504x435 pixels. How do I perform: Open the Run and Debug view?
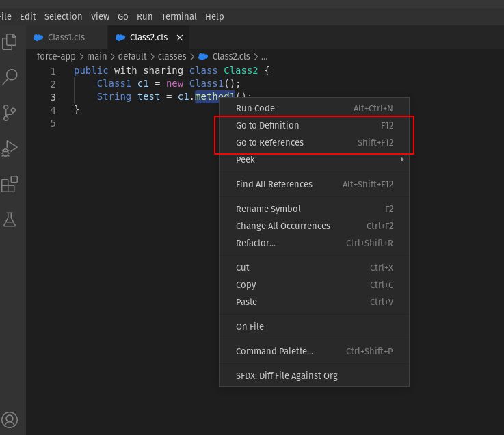(10, 148)
